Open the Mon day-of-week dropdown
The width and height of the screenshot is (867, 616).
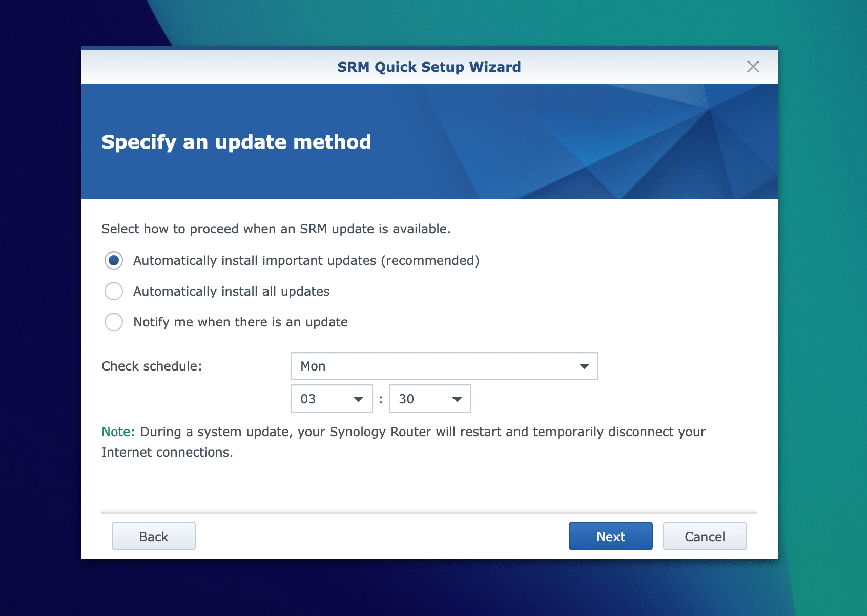coord(444,366)
